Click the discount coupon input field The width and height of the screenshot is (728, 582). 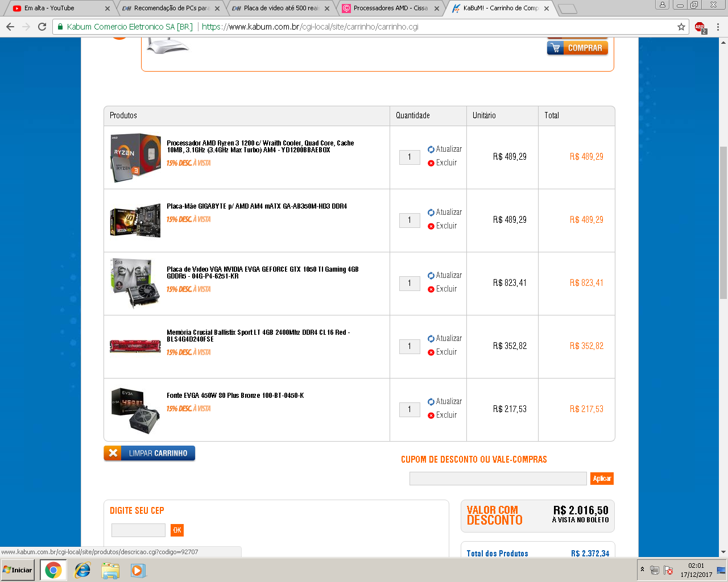(498, 479)
